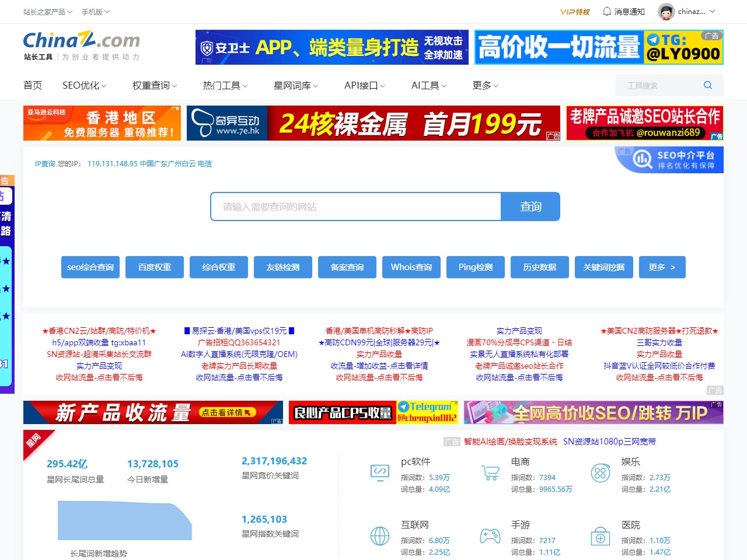Image resolution: width=747 pixels, height=560 pixels.
Task: Open the 历史数据 link
Action: point(539,267)
